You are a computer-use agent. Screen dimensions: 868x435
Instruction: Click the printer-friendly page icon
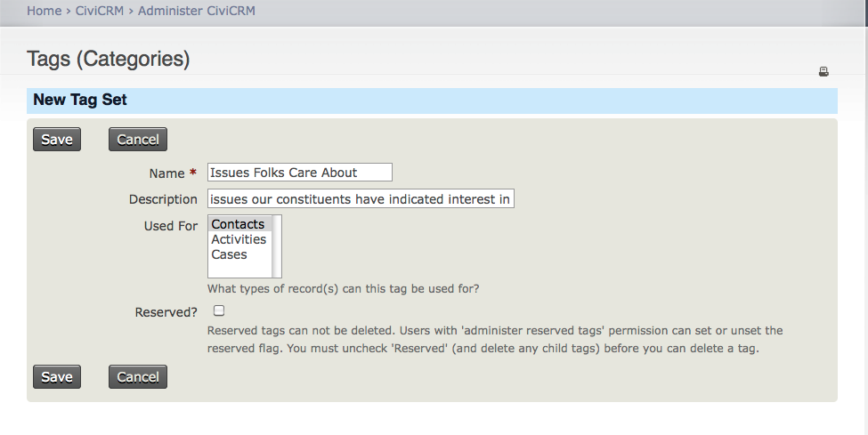click(x=823, y=72)
